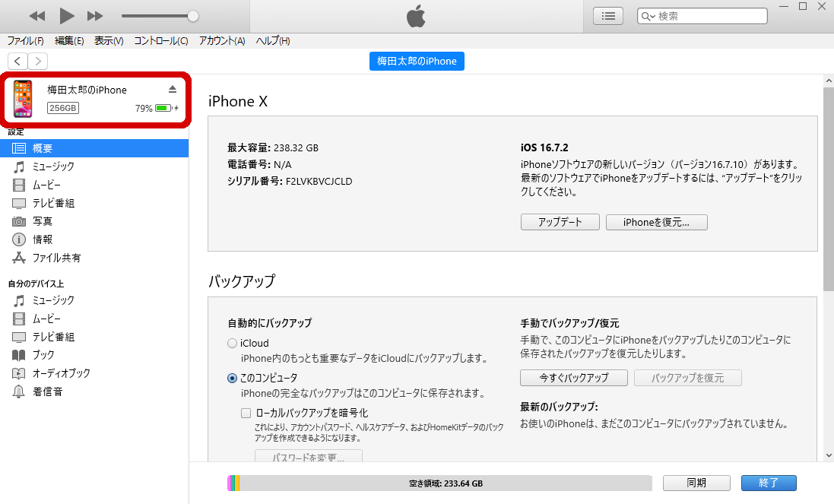834x504 pixels.
Task: Click the オーディオブック icon
Action: pyautogui.click(x=18, y=373)
